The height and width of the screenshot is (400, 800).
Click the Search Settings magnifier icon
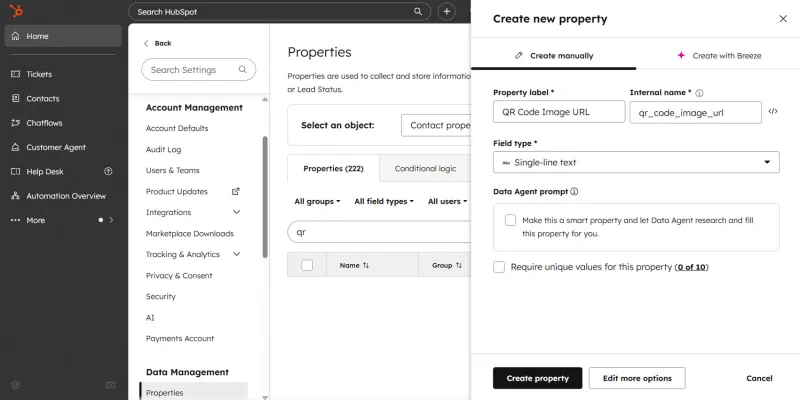[242, 69]
